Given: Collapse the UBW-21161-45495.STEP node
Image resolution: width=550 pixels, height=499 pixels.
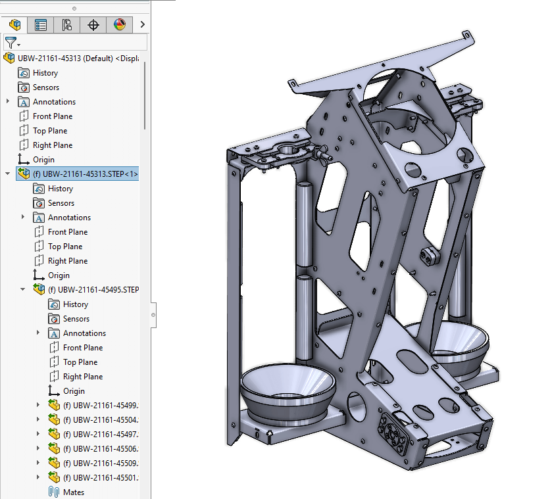Looking at the screenshot, I should coord(23,289).
